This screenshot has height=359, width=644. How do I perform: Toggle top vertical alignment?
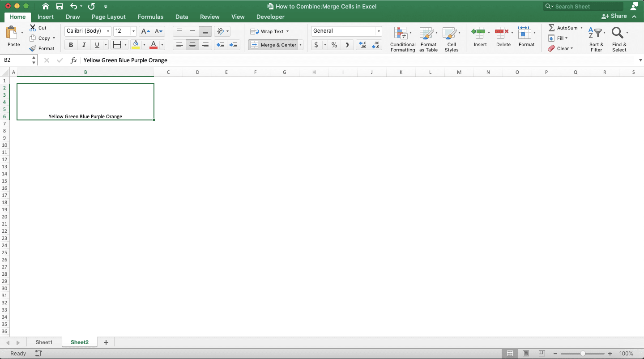point(179,31)
